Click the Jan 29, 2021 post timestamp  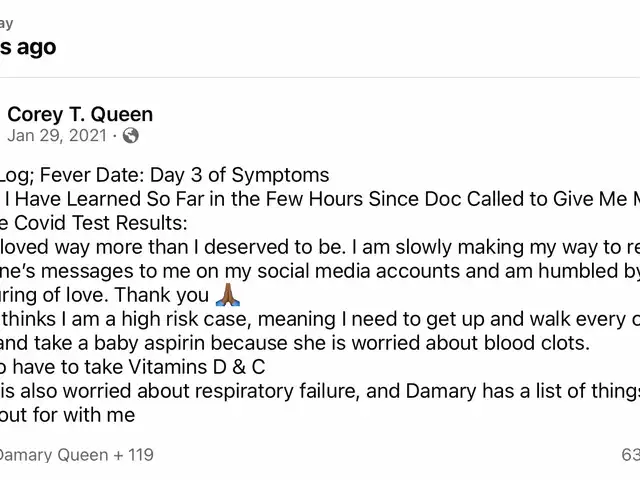[57, 136]
